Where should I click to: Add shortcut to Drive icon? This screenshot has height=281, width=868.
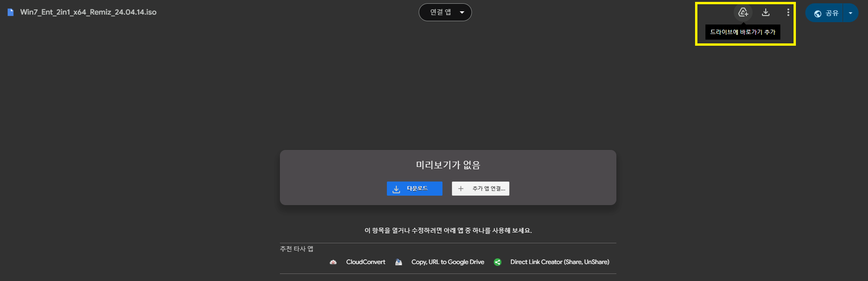pyautogui.click(x=743, y=12)
